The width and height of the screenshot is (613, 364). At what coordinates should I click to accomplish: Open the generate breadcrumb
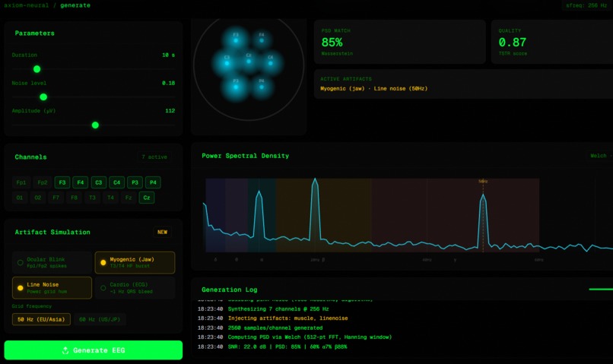pos(75,5)
